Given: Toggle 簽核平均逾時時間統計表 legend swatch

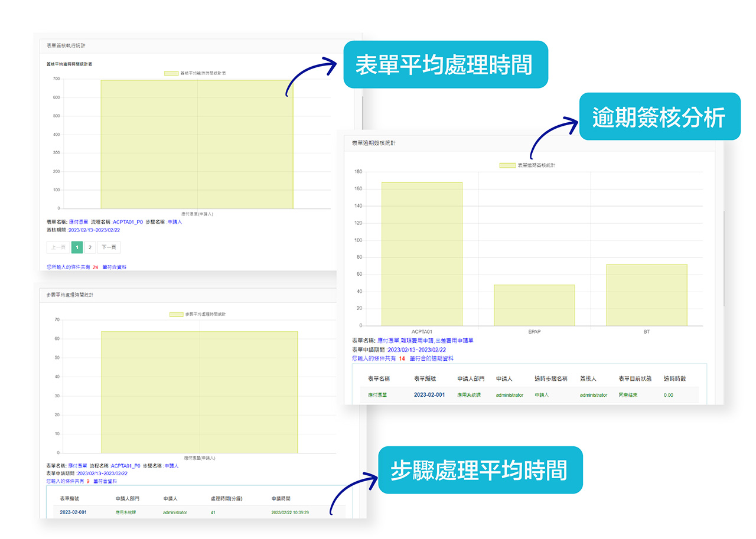Looking at the screenshot, I should pos(171,73).
